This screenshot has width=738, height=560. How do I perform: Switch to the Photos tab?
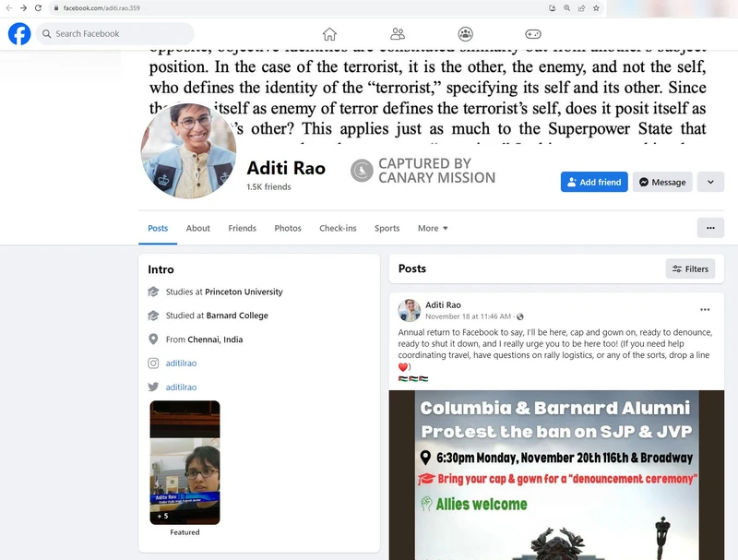click(288, 229)
